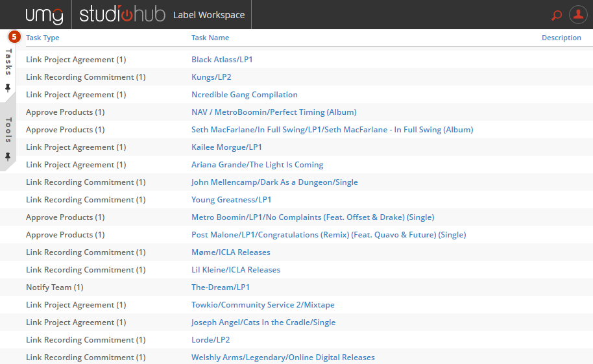Click the StudioHub logo
The image size is (593, 364).
(123, 14)
